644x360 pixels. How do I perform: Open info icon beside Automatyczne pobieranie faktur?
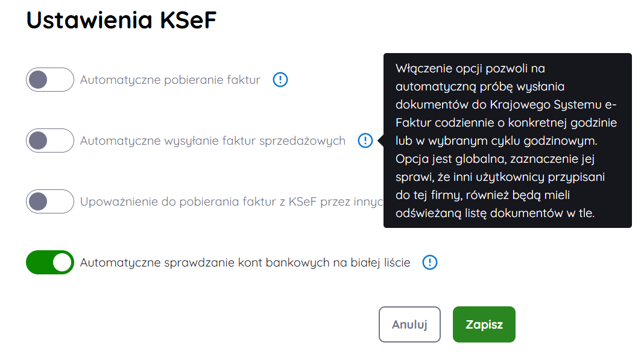pos(280,80)
